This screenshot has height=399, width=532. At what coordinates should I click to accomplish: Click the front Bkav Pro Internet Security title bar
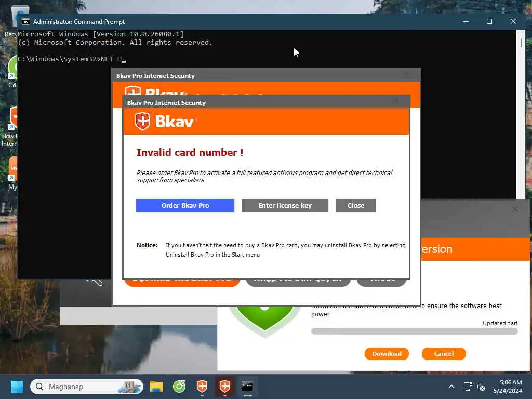(x=267, y=102)
